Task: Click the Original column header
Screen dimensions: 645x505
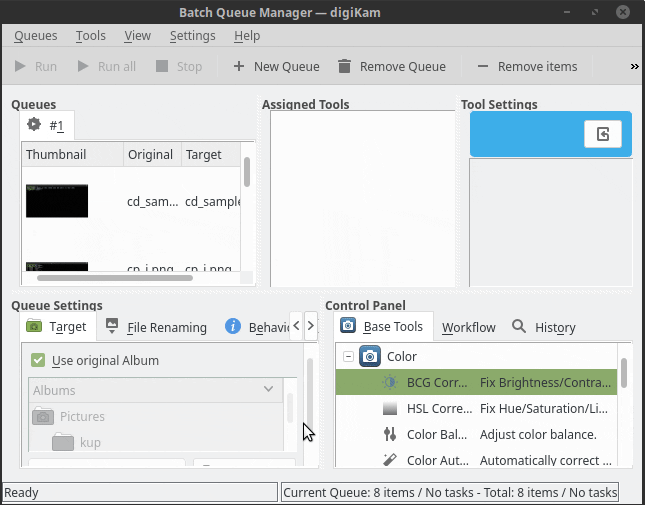Action: [152, 155]
